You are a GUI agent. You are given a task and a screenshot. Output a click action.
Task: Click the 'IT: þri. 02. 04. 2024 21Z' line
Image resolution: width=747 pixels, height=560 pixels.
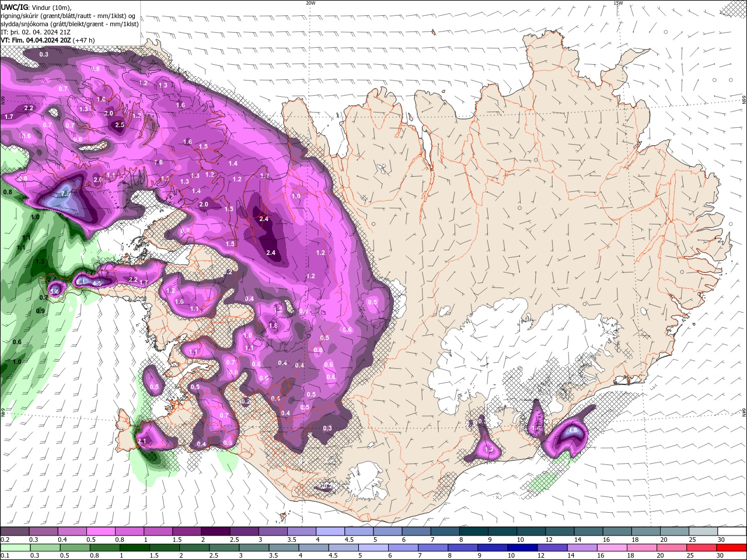point(36,32)
